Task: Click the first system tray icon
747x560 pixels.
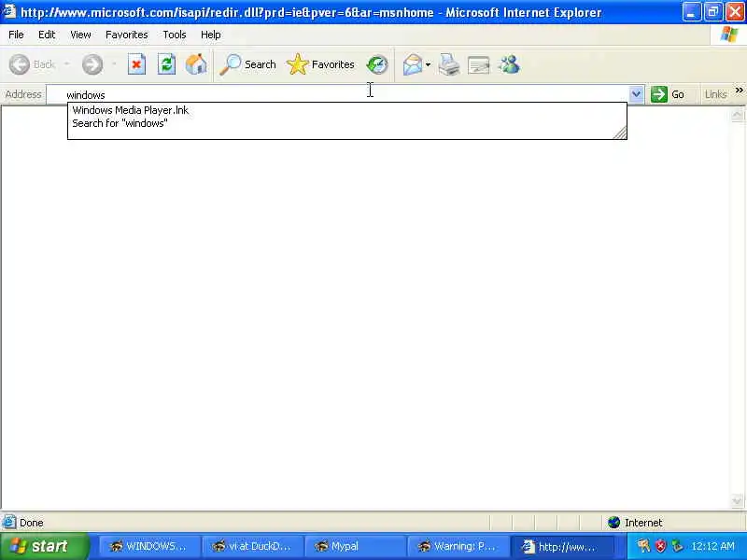Action: [x=643, y=546]
